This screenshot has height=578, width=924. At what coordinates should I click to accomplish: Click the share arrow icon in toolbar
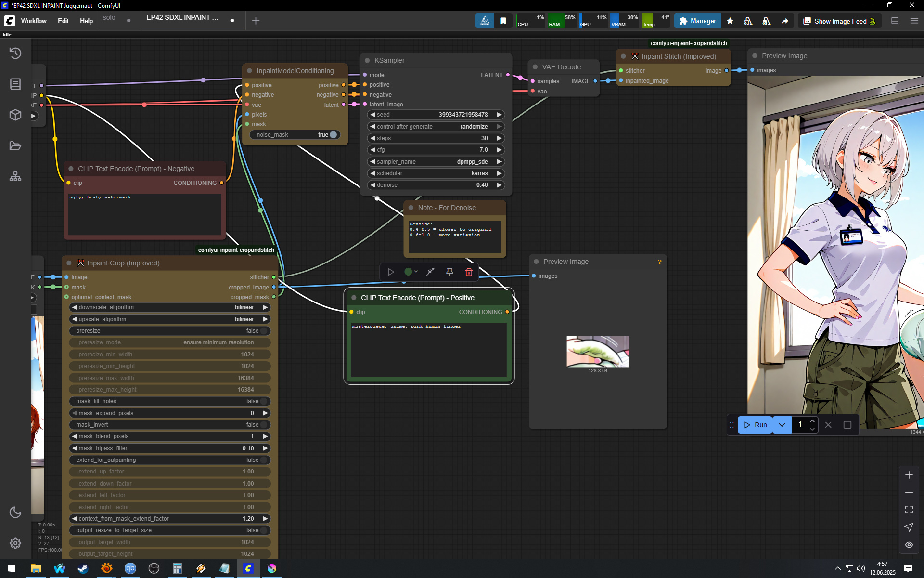click(x=785, y=21)
